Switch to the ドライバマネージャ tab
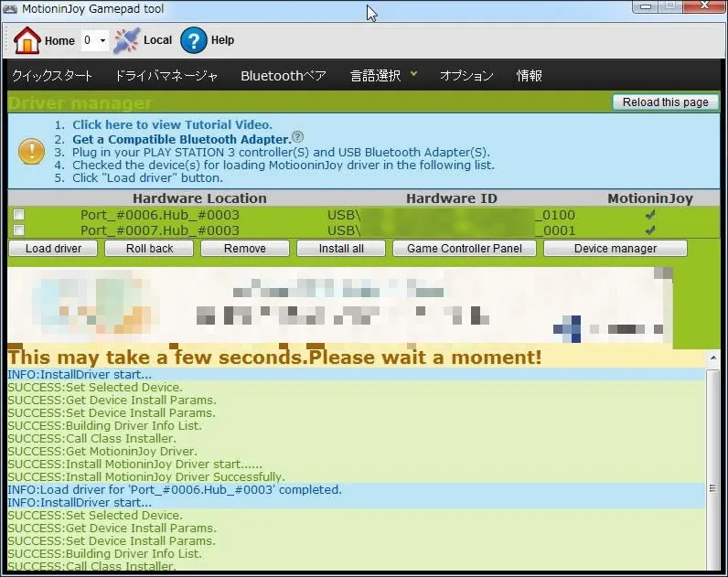Image resolution: width=728 pixels, height=577 pixels. point(166,75)
